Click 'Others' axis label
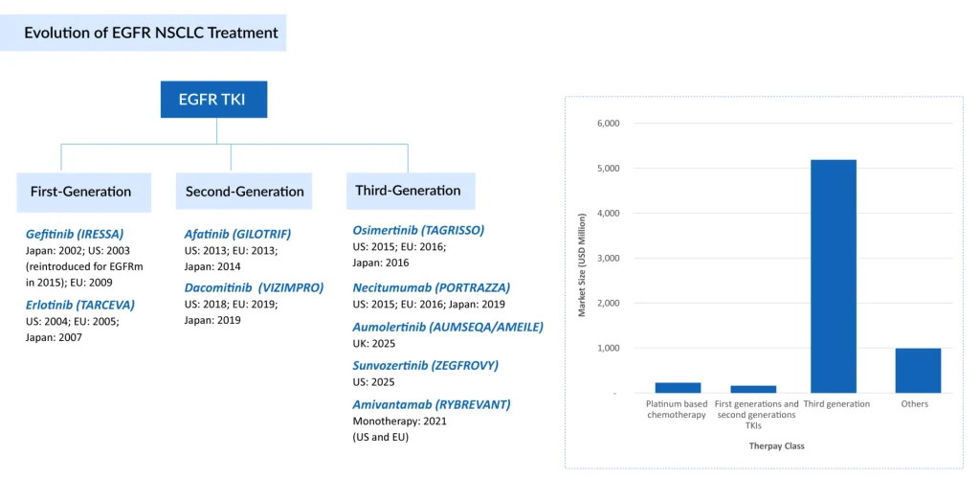 914,404
